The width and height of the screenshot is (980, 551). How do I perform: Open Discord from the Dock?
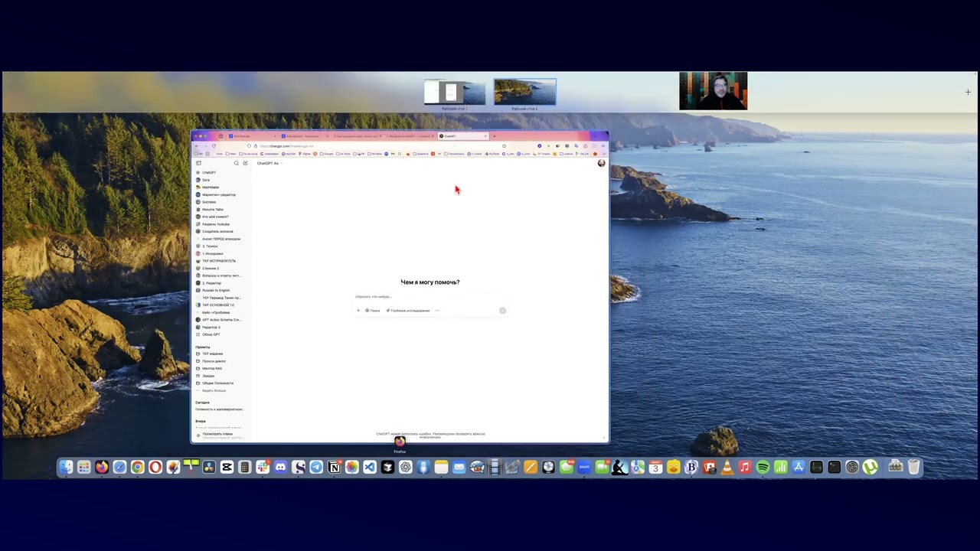[280, 467]
